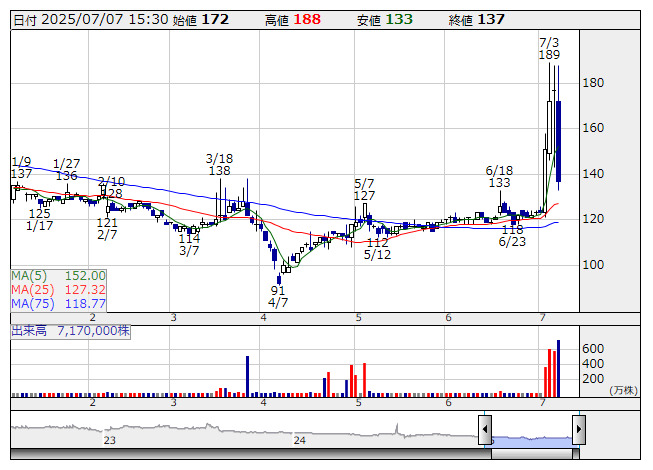Click the year 23 area in overview chart
The height and width of the screenshot is (470, 653).
110,438
